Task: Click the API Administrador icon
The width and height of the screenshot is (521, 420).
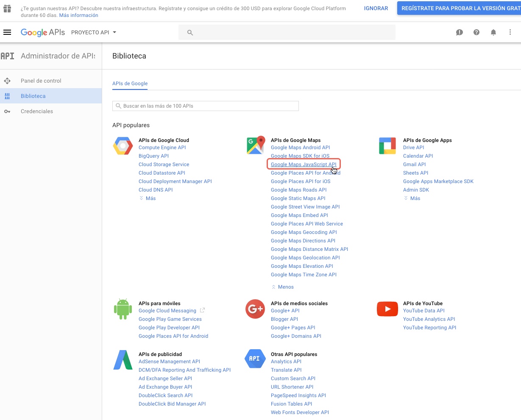Action: tap(7, 56)
